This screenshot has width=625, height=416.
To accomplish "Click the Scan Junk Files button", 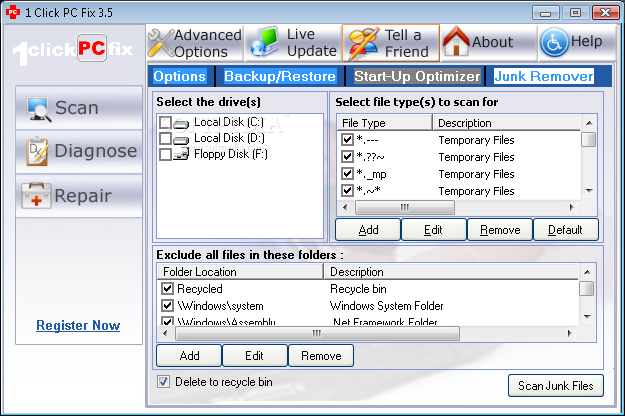I will tap(556, 386).
